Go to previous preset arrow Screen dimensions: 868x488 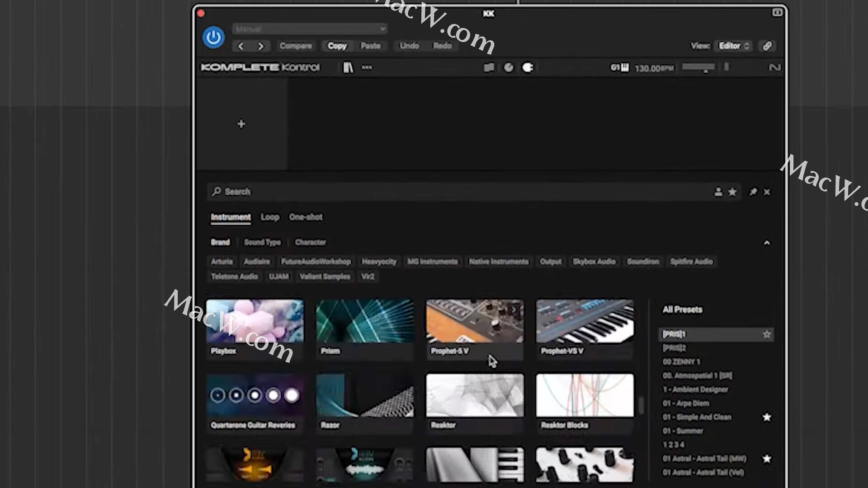click(241, 46)
